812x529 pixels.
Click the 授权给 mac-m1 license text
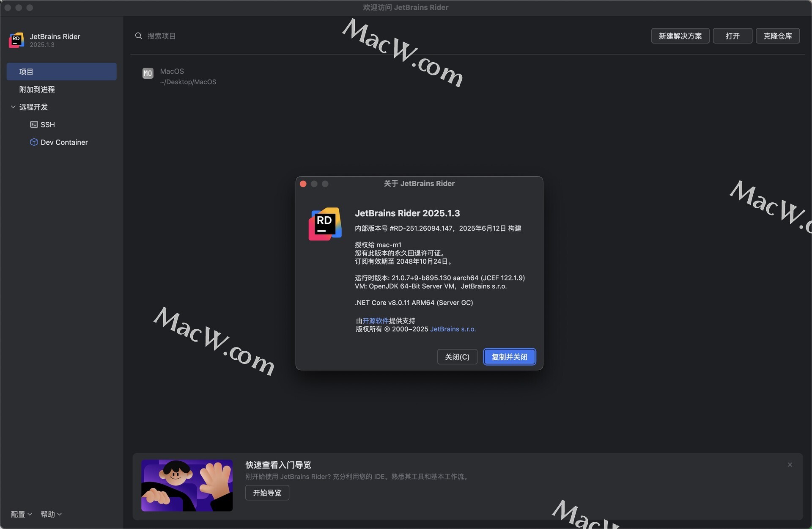[378, 245]
